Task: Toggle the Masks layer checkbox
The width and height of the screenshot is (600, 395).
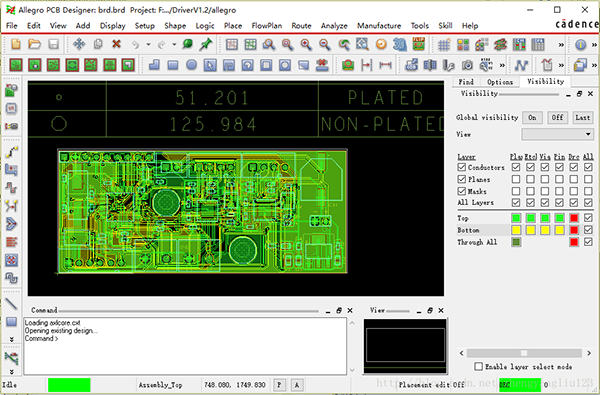Action: point(461,191)
